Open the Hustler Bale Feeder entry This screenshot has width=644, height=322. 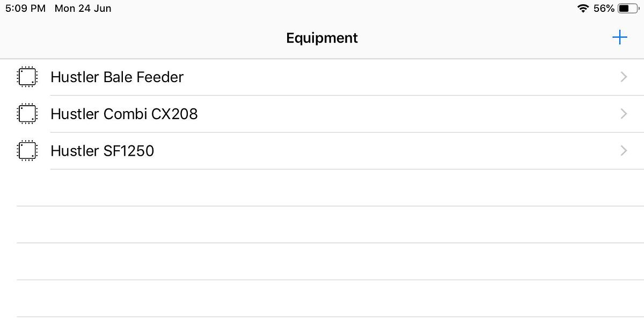[x=215, y=77]
